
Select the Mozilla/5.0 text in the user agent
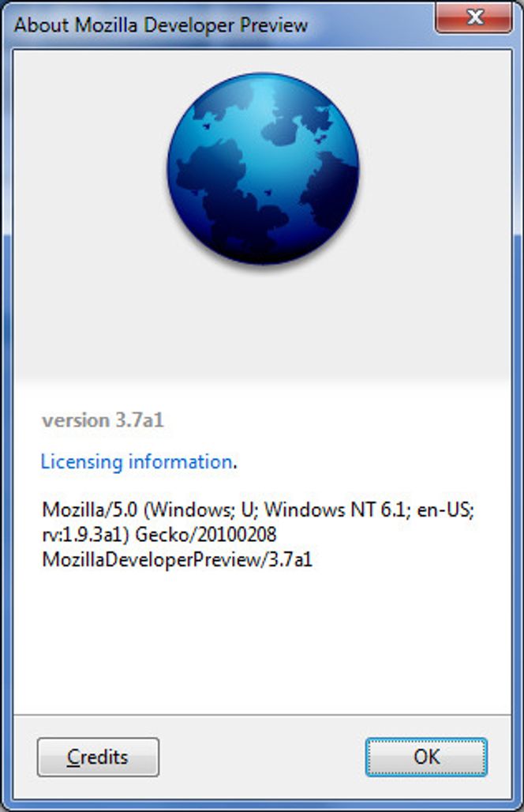(89, 509)
